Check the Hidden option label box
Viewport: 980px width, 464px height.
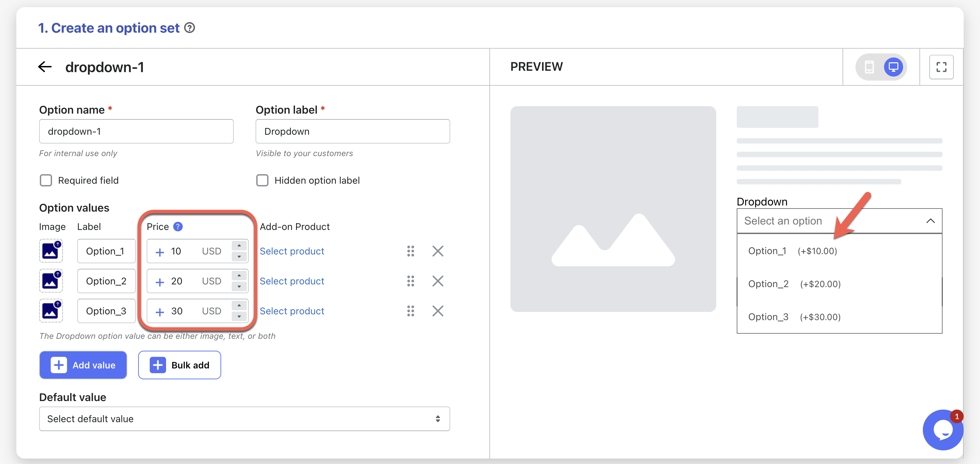262,180
